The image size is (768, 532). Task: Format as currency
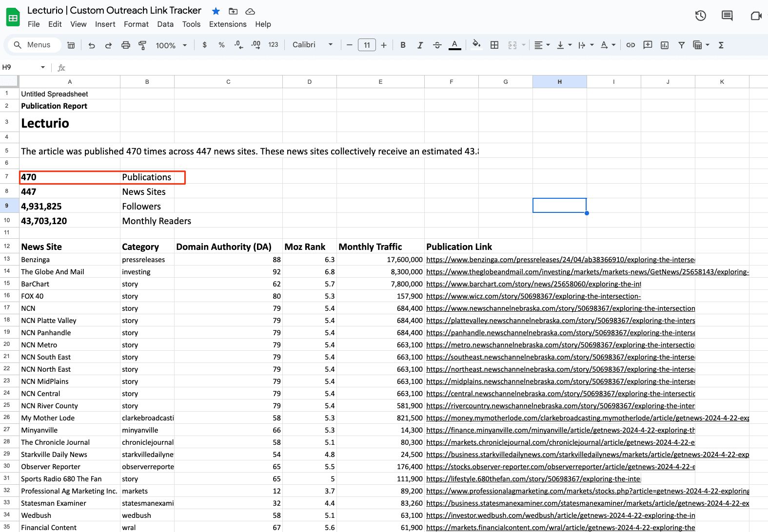(204, 45)
